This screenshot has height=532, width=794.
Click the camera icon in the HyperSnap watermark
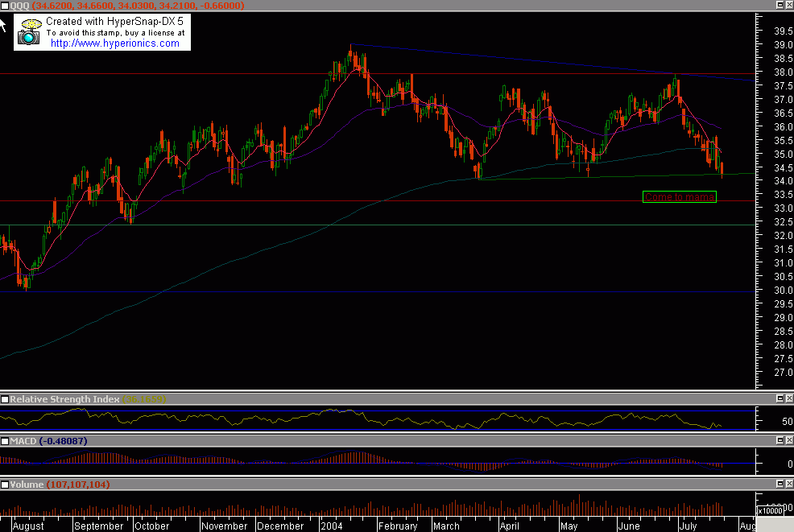[29, 36]
